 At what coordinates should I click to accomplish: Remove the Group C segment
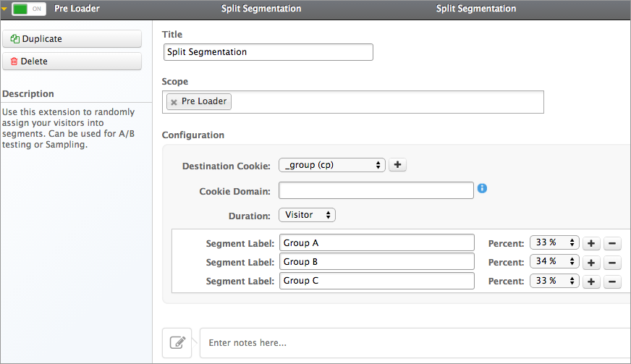tap(612, 282)
